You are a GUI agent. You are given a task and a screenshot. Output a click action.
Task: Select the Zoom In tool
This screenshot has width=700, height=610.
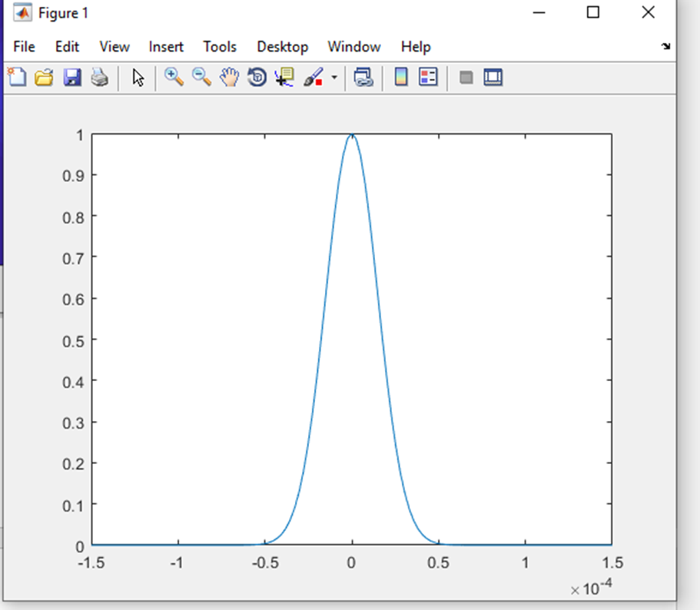click(x=174, y=77)
